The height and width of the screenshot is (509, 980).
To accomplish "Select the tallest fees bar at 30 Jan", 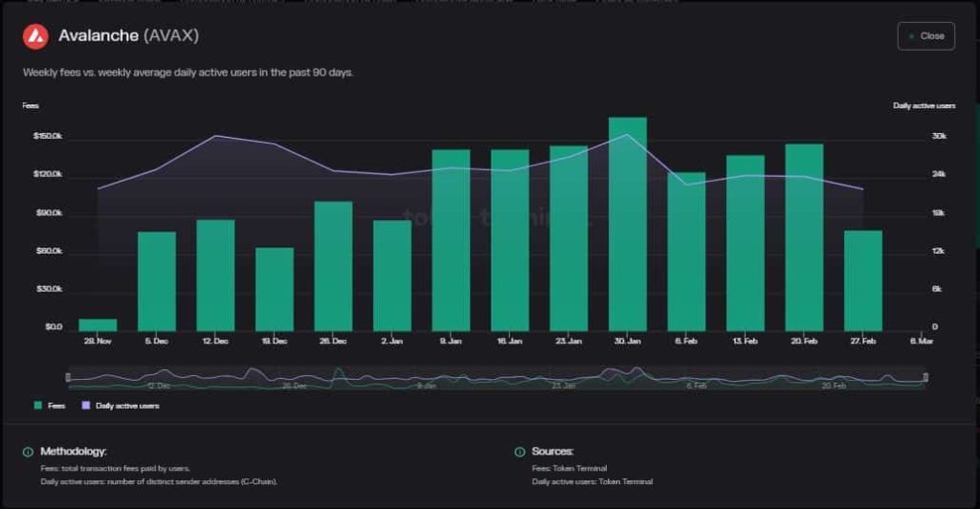I will (x=628, y=225).
